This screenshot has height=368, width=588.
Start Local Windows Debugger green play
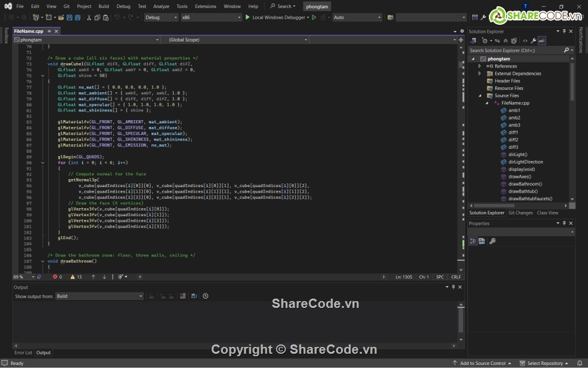click(247, 17)
